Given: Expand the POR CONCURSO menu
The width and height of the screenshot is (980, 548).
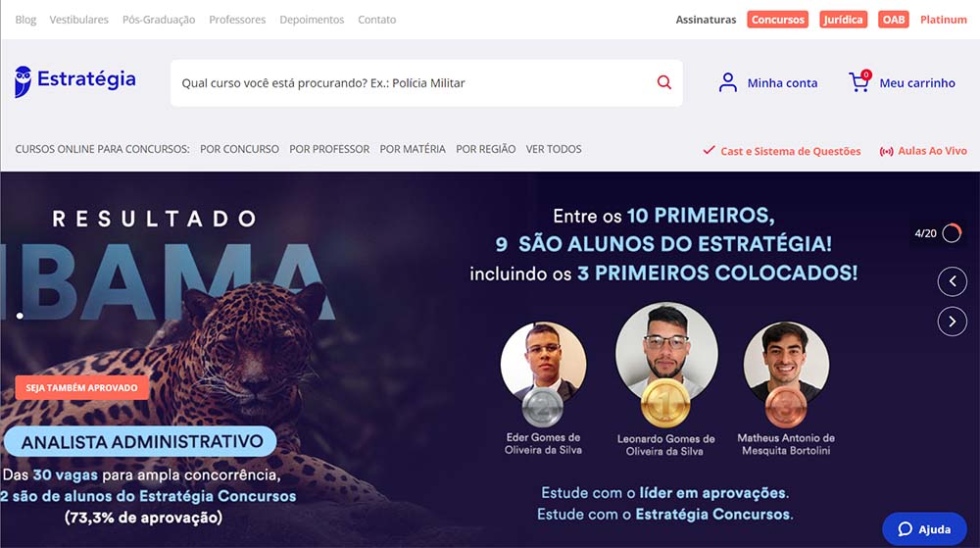Looking at the screenshot, I should point(239,149).
